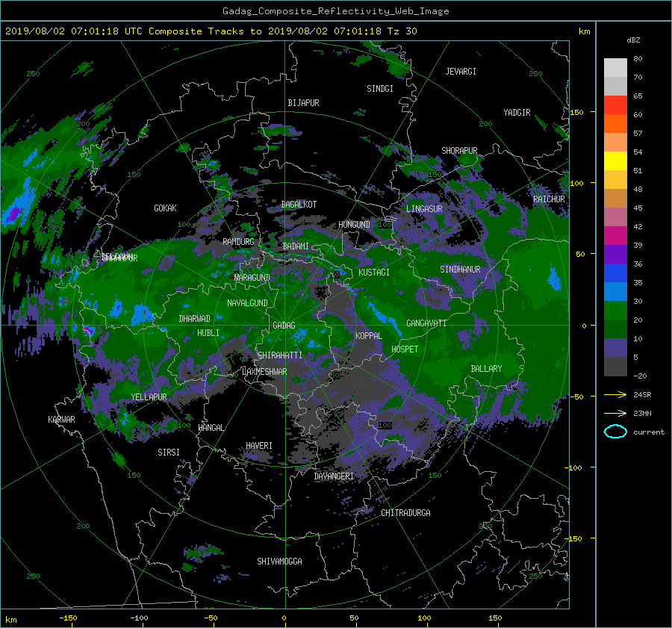672x628 pixels.
Task: Click the HOSPET city label
Action: coord(405,349)
